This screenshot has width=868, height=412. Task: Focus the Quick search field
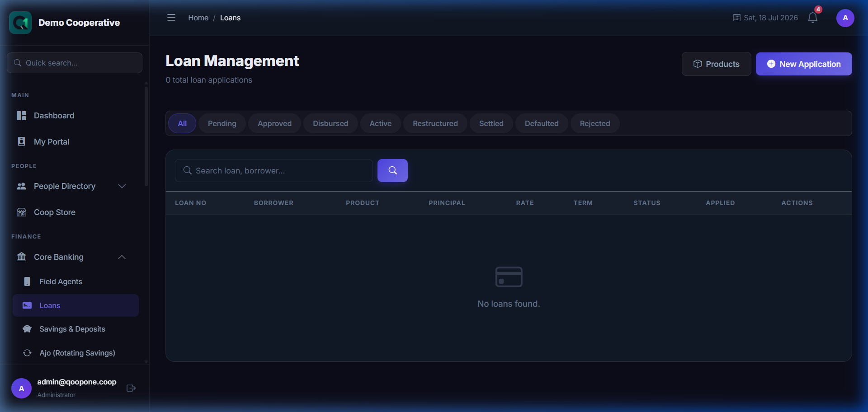click(x=75, y=63)
